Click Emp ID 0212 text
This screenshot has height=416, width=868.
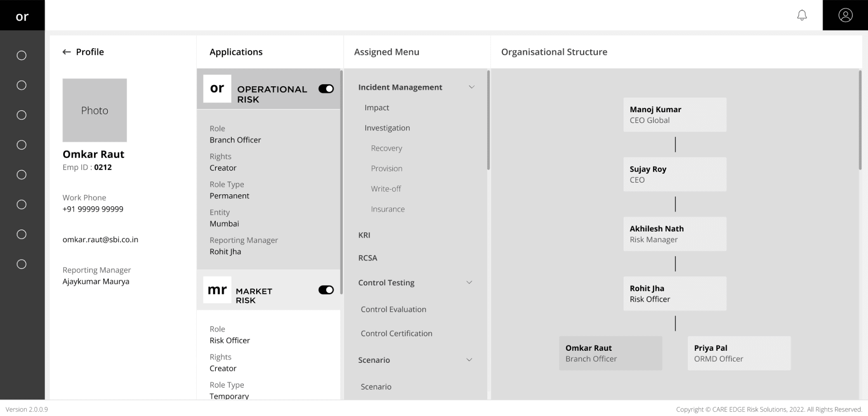tap(87, 167)
